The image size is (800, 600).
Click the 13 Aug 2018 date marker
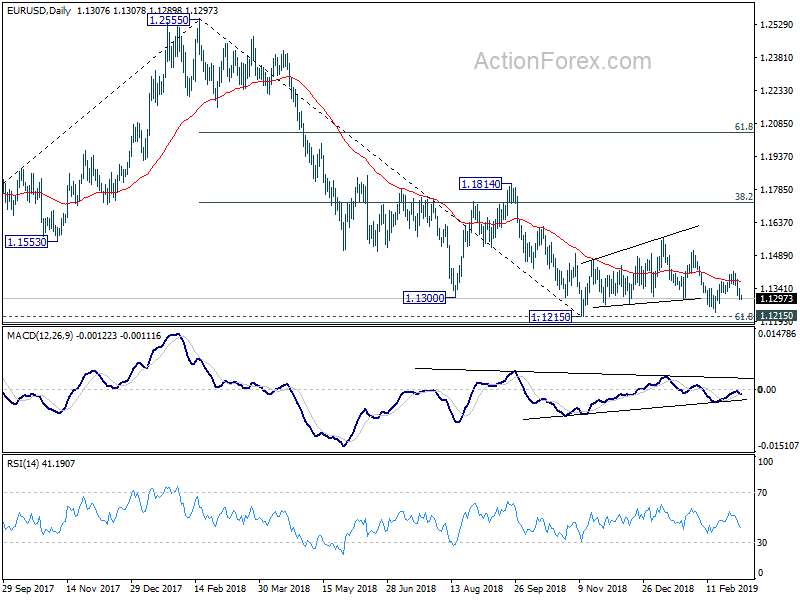point(476,588)
